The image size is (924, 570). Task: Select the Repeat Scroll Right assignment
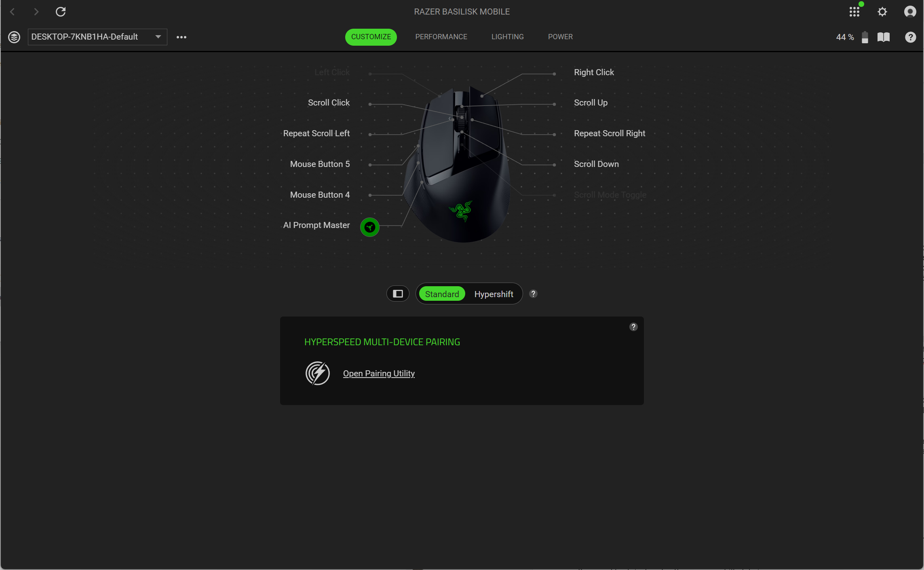coord(610,133)
